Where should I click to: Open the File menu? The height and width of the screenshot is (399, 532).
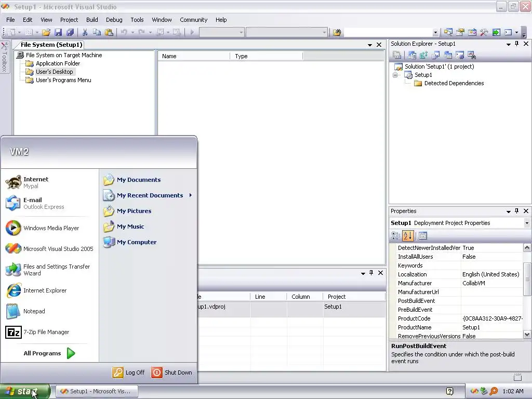(10, 20)
